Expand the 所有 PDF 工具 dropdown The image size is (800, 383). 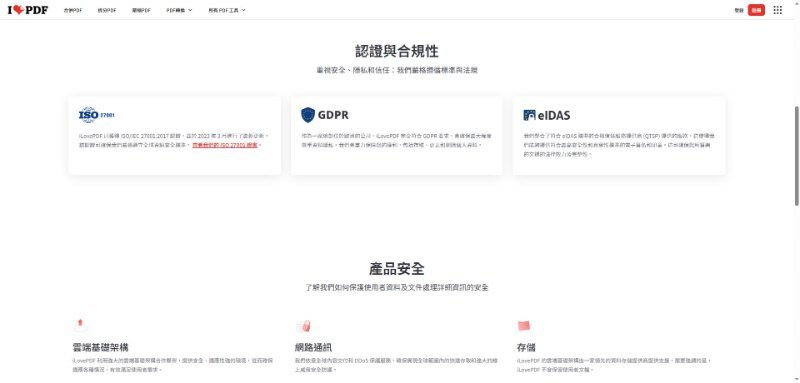[x=227, y=10]
